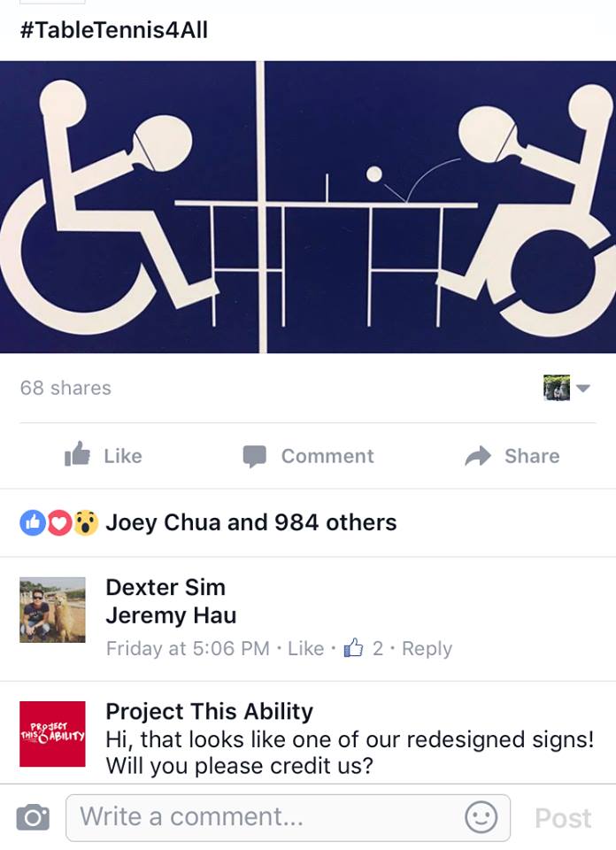616x850 pixels.
Task: Open the camera icon to attach a photo
Action: point(33,817)
